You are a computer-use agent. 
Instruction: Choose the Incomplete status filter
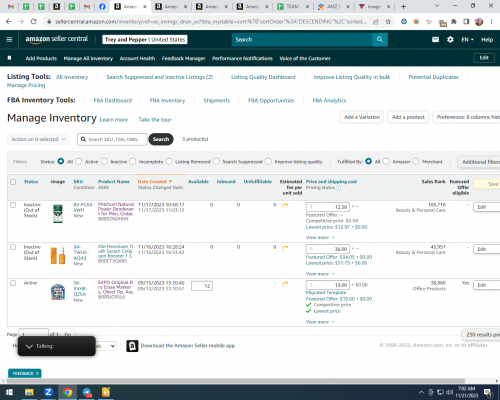click(x=133, y=161)
